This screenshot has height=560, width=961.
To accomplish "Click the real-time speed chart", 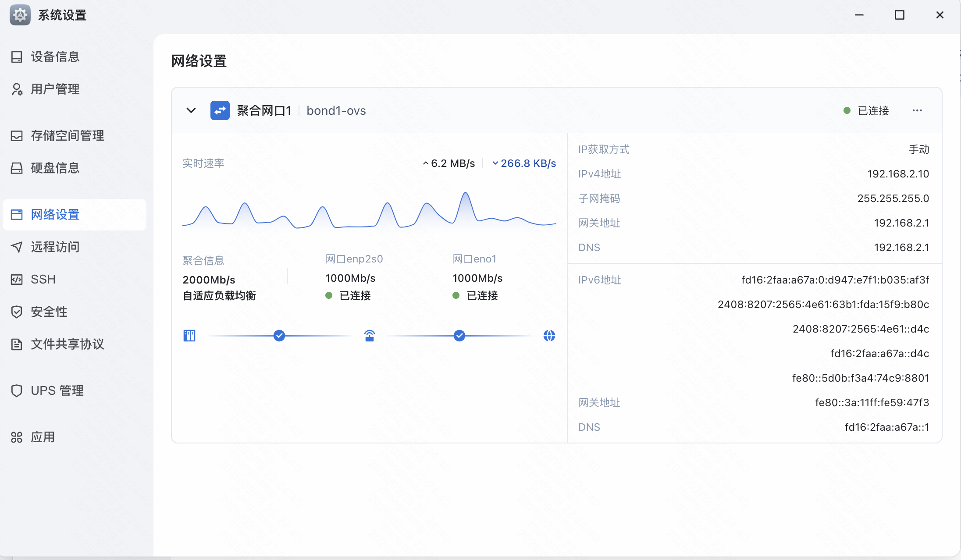I will pyautogui.click(x=369, y=210).
